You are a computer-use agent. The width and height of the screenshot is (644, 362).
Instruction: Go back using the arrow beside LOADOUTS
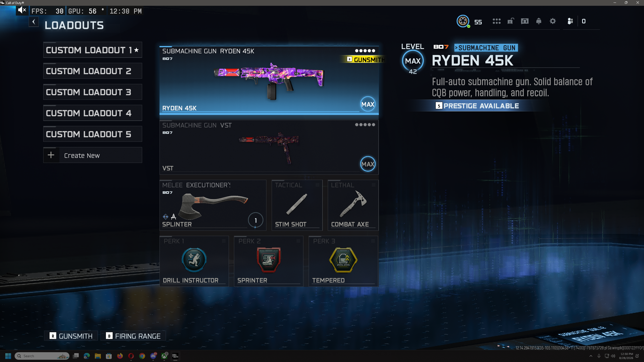click(34, 22)
